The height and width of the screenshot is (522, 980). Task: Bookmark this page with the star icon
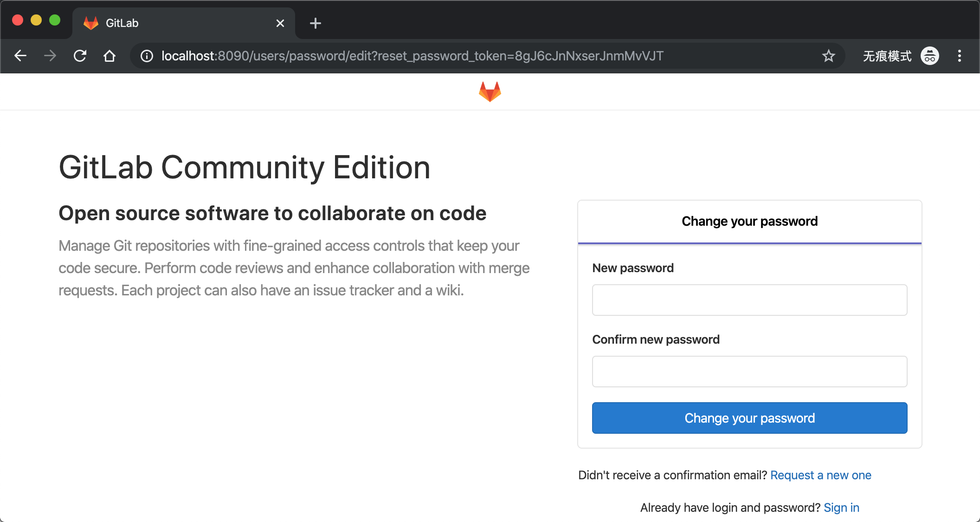point(828,56)
